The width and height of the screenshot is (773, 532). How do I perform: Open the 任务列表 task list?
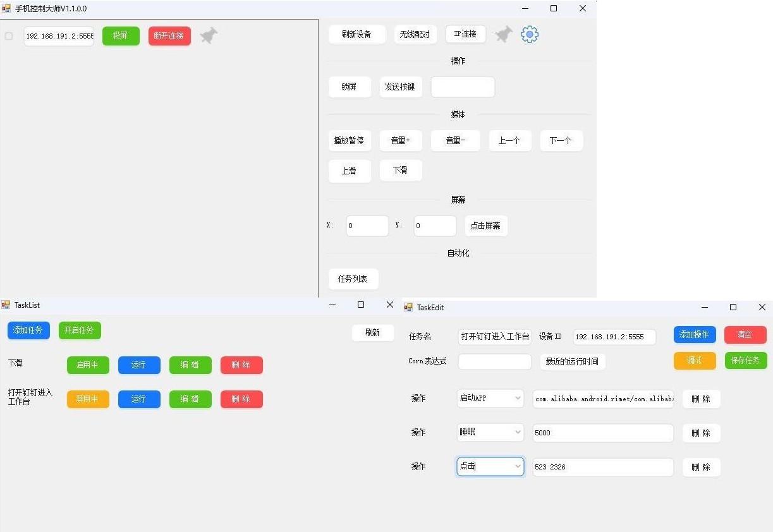click(353, 278)
